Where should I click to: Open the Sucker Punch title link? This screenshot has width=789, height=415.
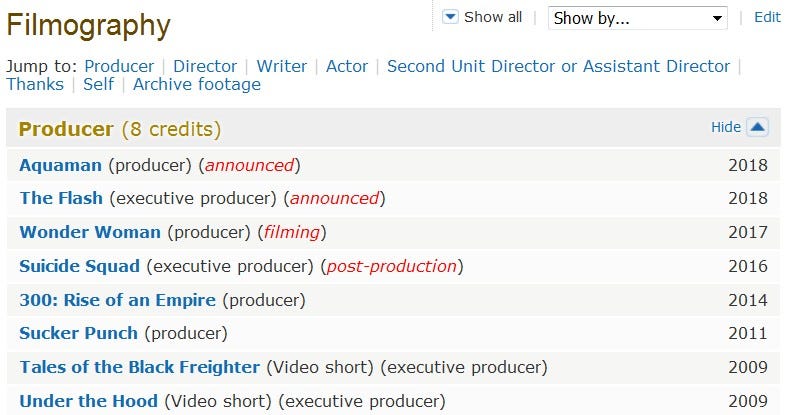click(78, 333)
